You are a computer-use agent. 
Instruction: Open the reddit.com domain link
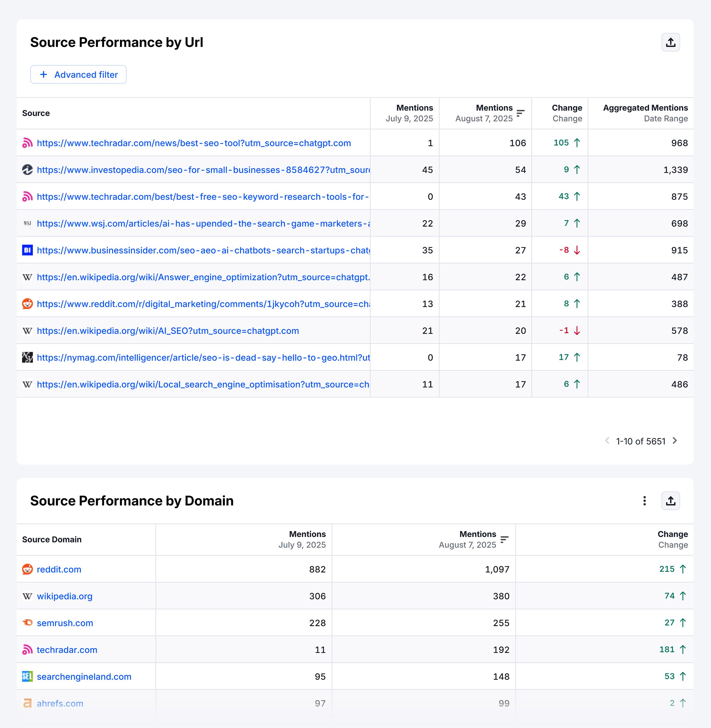[x=59, y=569]
